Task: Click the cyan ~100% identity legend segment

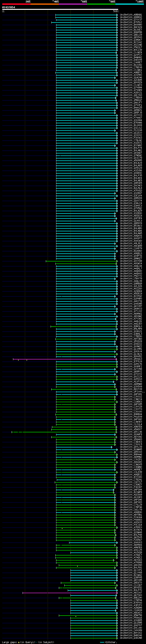Action: [x=130, y=4]
